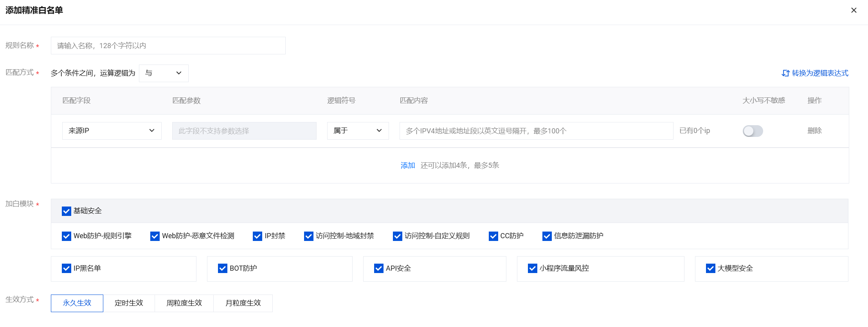Click the IPV4 address content input box
Screen dimensions: 868x327
(x=536, y=131)
